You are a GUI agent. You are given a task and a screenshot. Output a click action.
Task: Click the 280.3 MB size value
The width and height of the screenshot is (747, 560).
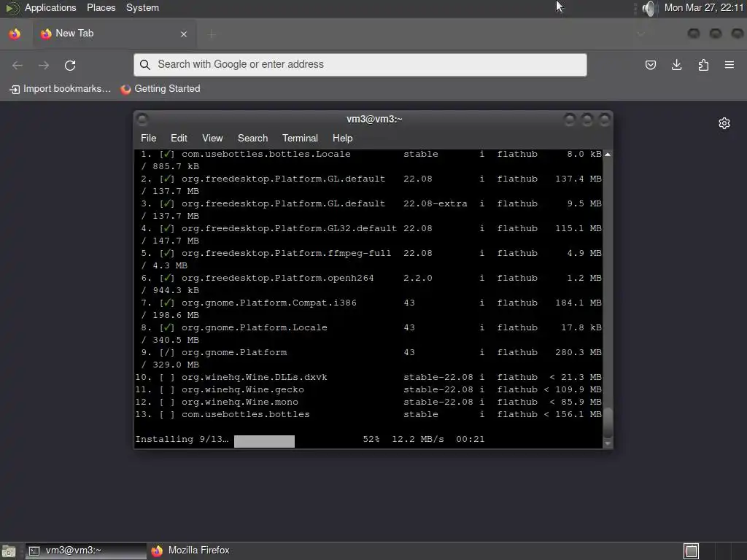(578, 352)
